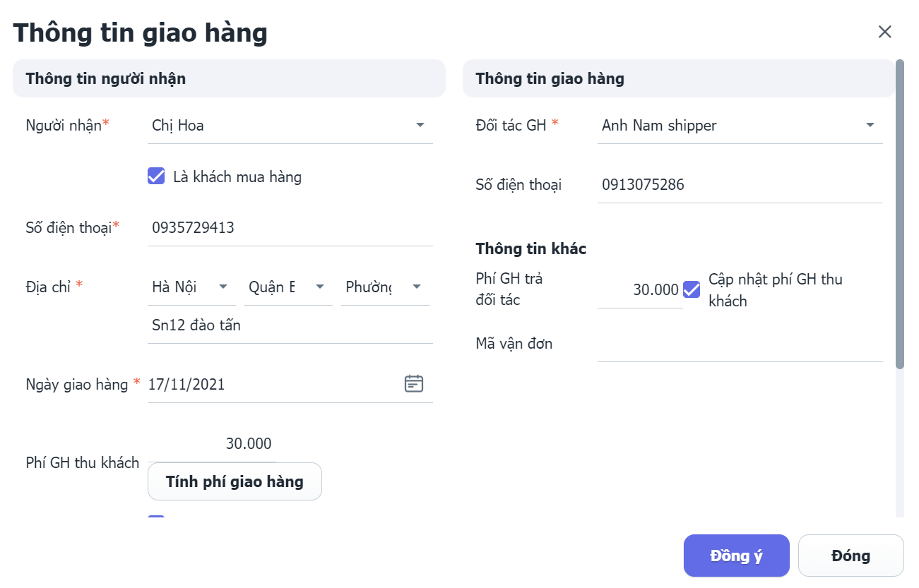Open the Phường ward dropdown
The width and height of the screenshot is (919, 588).
[x=416, y=287]
